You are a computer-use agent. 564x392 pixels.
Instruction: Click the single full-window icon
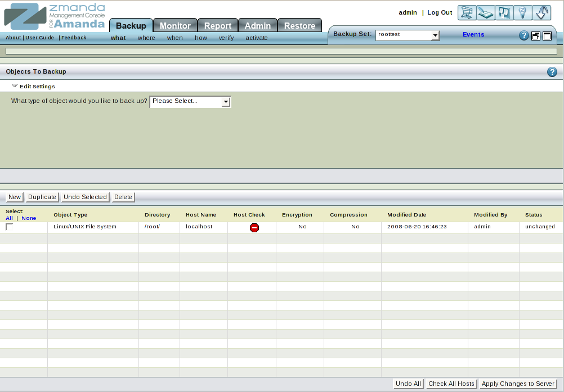click(547, 36)
